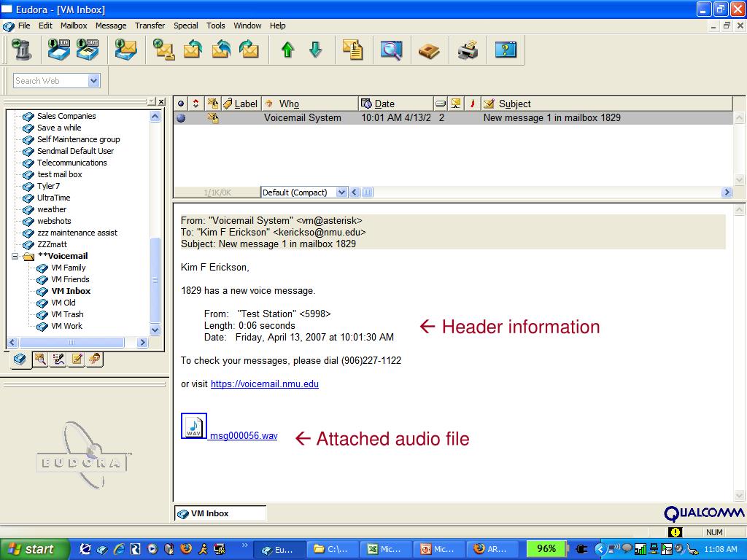Open the Message menu
The image size is (747, 560).
(111, 26)
